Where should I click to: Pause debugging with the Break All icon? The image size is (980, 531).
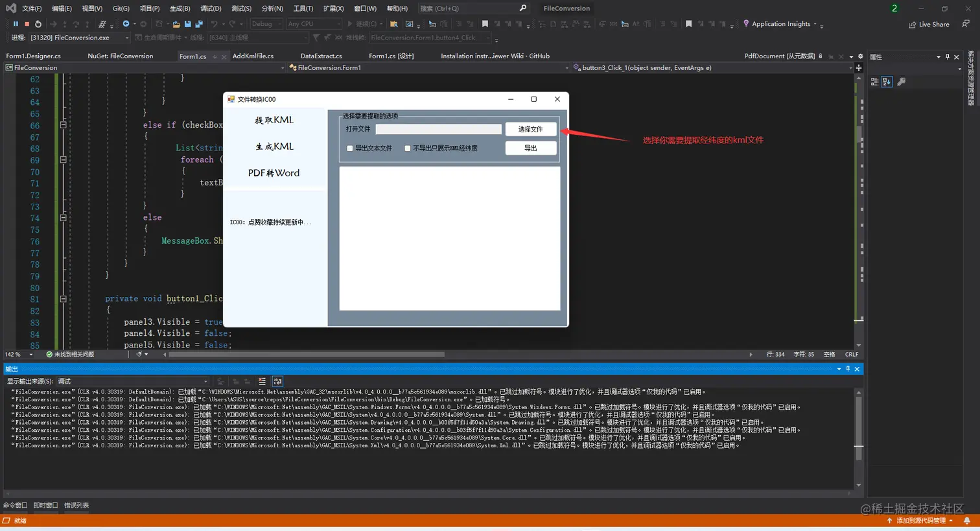pyautogui.click(x=16, y=24)
